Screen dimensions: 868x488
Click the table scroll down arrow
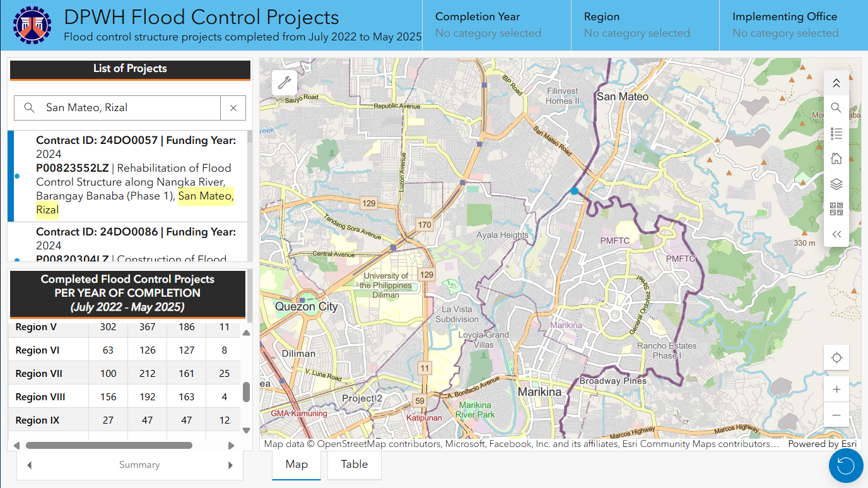coord(247,430)
